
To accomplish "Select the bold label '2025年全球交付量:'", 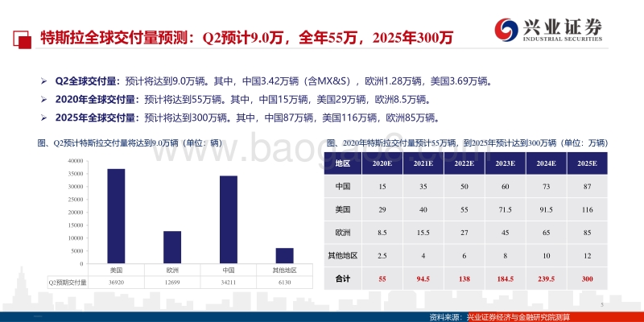I will click(97, 118).
